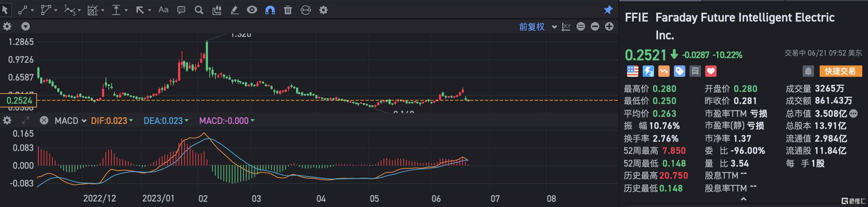
Task: Open the market cap ellipsis info
Action: pyautogui.click(x=853, y=113)
